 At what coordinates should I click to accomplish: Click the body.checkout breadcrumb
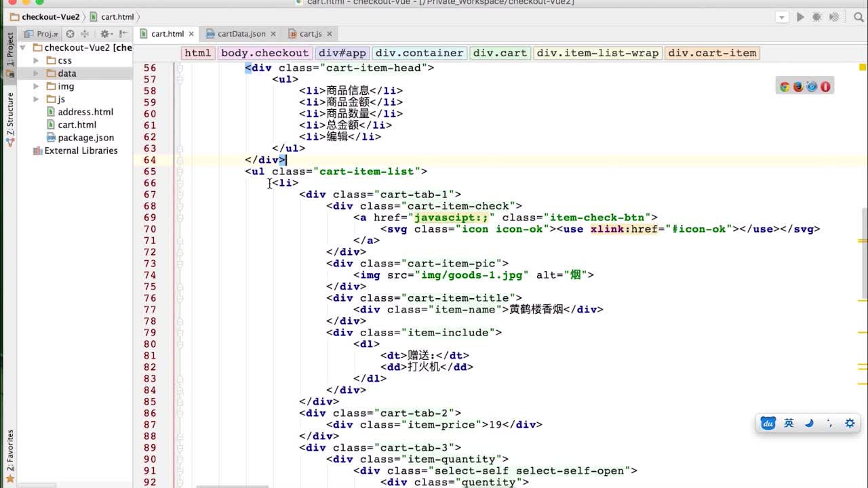[264, 53]
